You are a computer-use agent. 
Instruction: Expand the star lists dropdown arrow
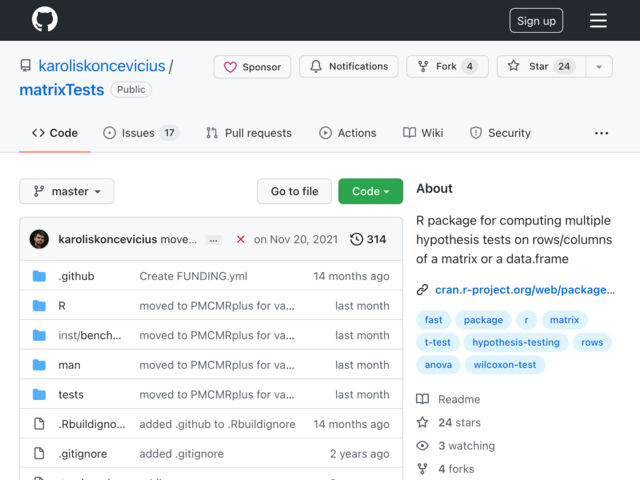click(x=599, y=67)
